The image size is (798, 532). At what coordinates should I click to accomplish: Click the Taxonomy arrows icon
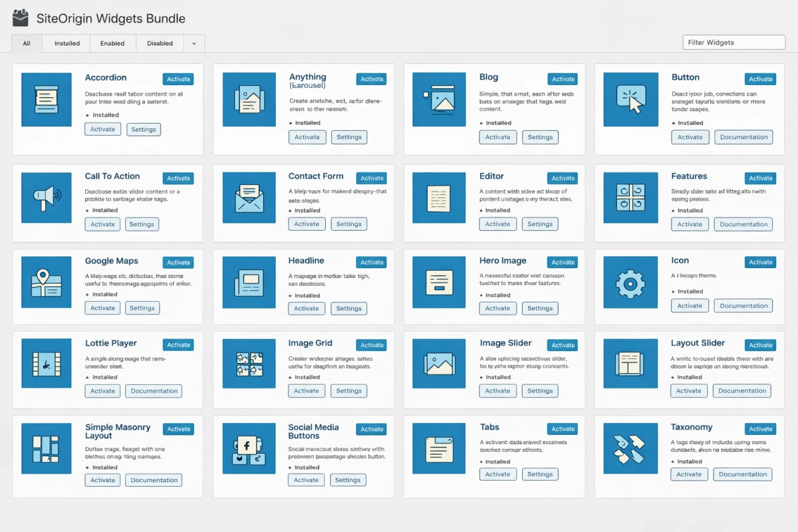coord(629,448)
